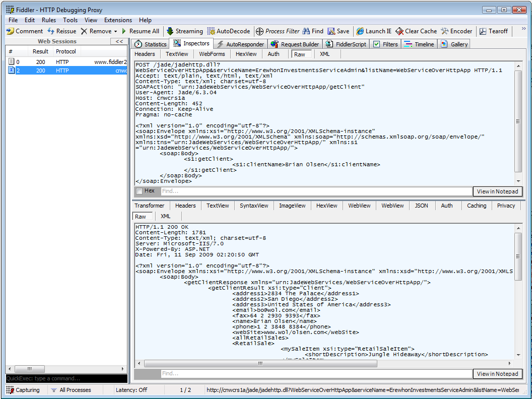Open the File menu
Viewport: 532px width, 399px height.
13,20
